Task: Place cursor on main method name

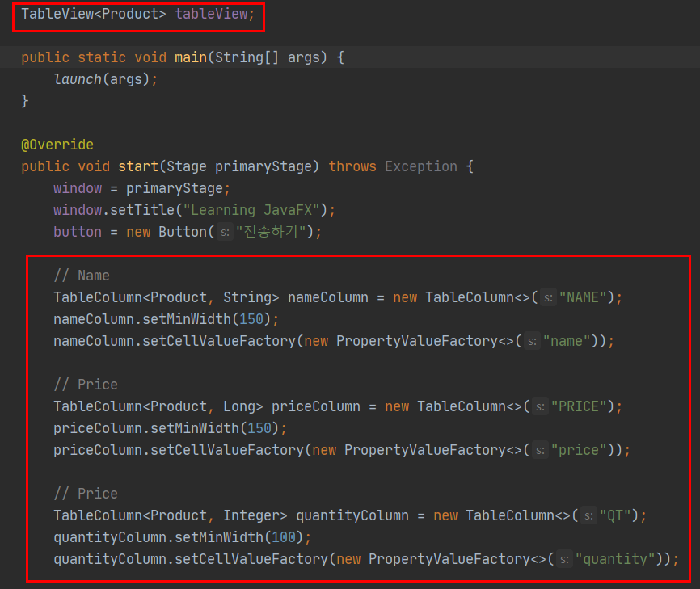Action: click(191, 57)
